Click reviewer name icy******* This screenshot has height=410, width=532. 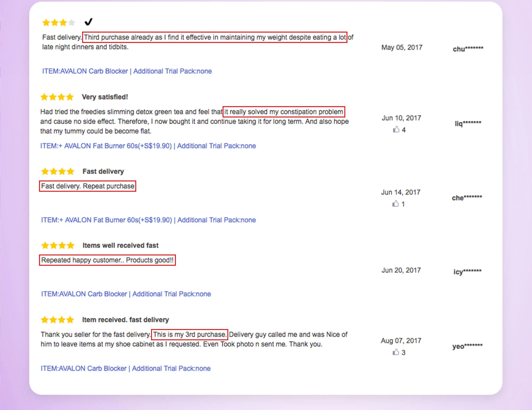click(x=467, y=272)
